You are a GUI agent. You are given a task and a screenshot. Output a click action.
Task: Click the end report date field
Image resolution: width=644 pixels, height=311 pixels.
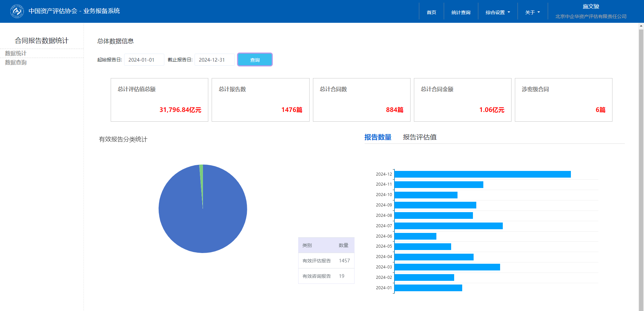(x=214, y=60)
